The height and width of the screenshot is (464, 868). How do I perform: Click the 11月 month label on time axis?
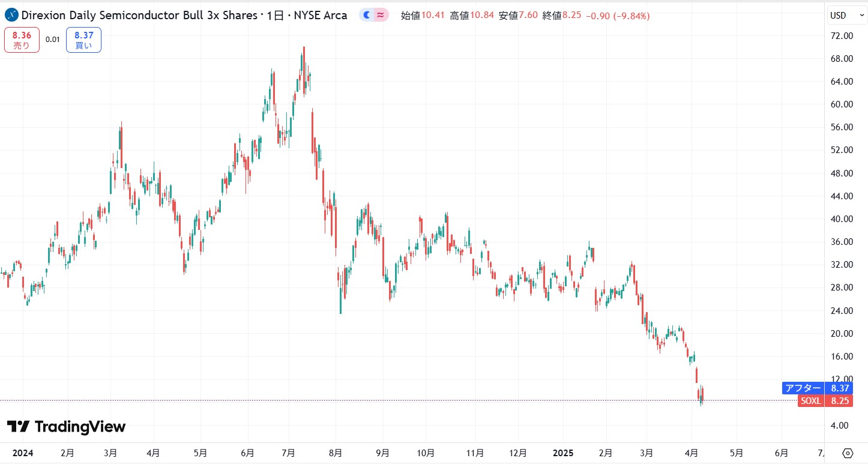coord(474,453)
